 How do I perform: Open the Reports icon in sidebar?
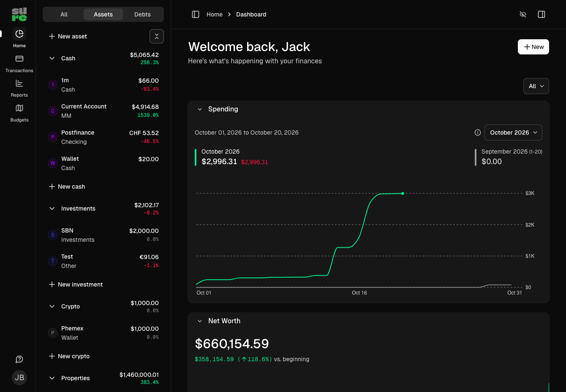19,83
